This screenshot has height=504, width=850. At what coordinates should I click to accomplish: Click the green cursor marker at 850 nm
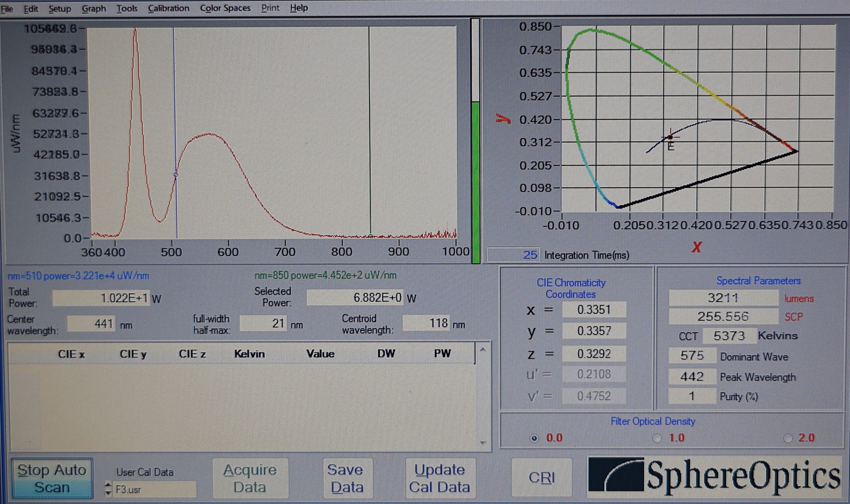pos(371,235)
